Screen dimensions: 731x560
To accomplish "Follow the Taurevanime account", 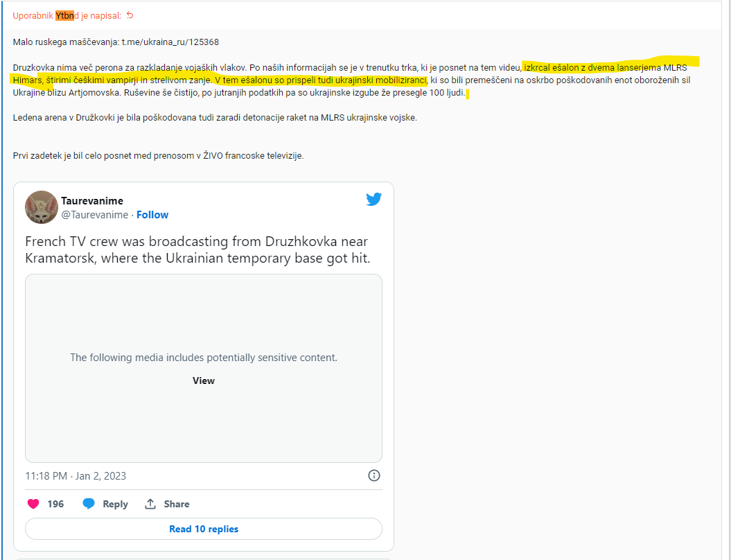I will pos(152,215).
